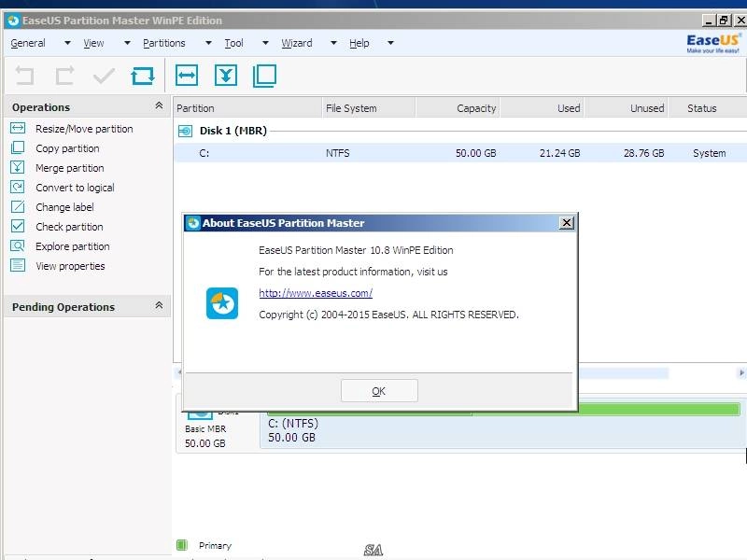This screenshot has height=560, width=747.
Task: Click the Redo toolbar icon
Action: tap(64, 76)
